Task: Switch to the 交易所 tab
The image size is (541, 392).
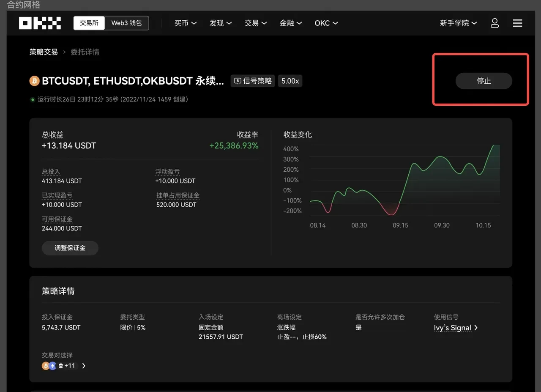Action: tap(89, 23)
